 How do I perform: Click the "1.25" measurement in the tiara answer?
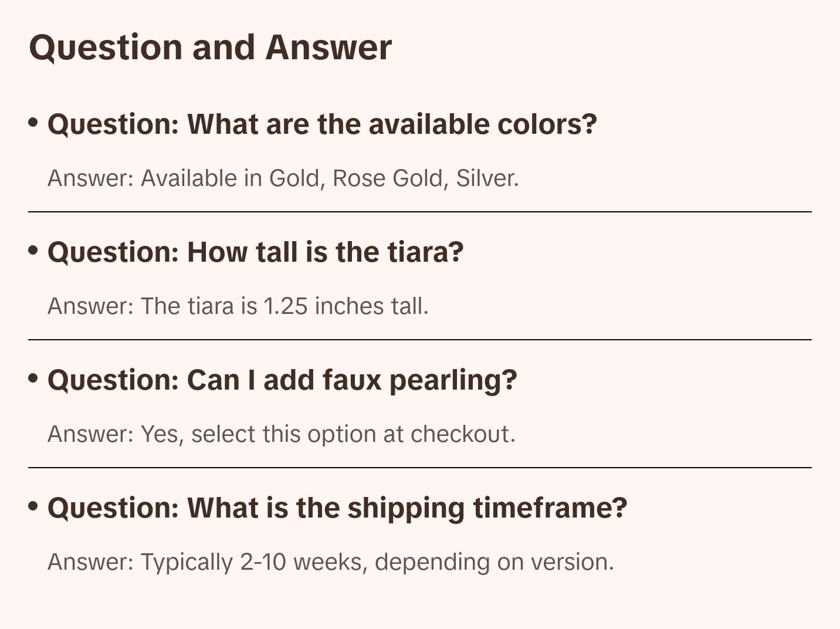(x=285, y=306)
